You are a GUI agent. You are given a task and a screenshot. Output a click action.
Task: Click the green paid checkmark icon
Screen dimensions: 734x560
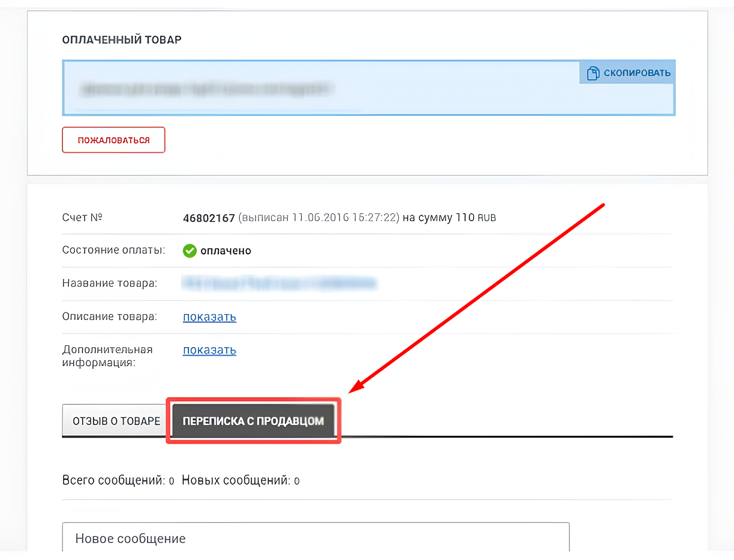[x=189, y=251]
